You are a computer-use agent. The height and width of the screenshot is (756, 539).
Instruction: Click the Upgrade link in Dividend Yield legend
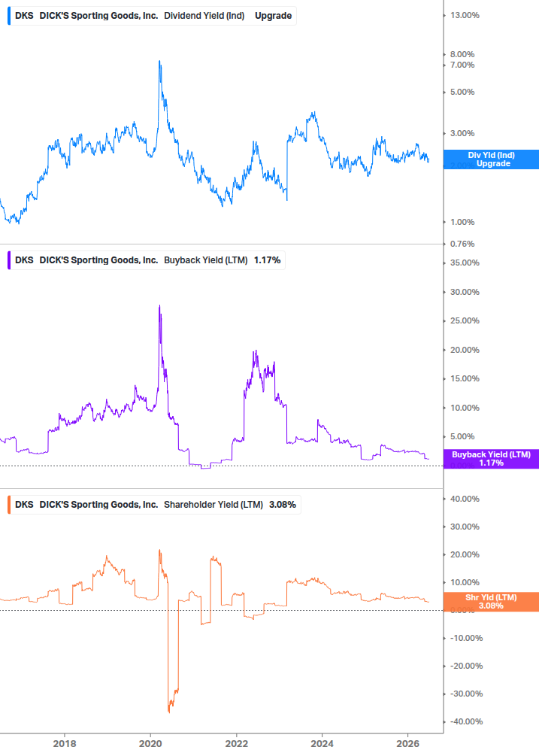pyautogui.click(x=273, y=16)
